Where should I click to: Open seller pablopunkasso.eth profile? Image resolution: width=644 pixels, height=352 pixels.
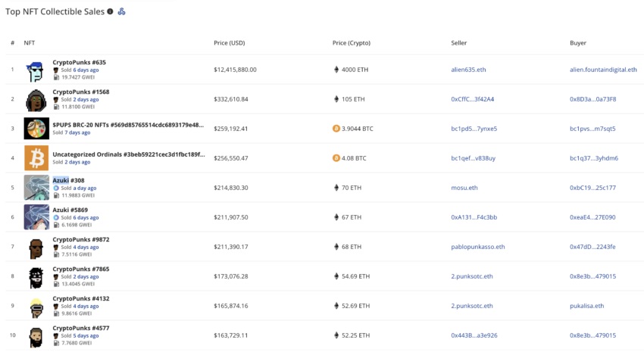[477, 247]
